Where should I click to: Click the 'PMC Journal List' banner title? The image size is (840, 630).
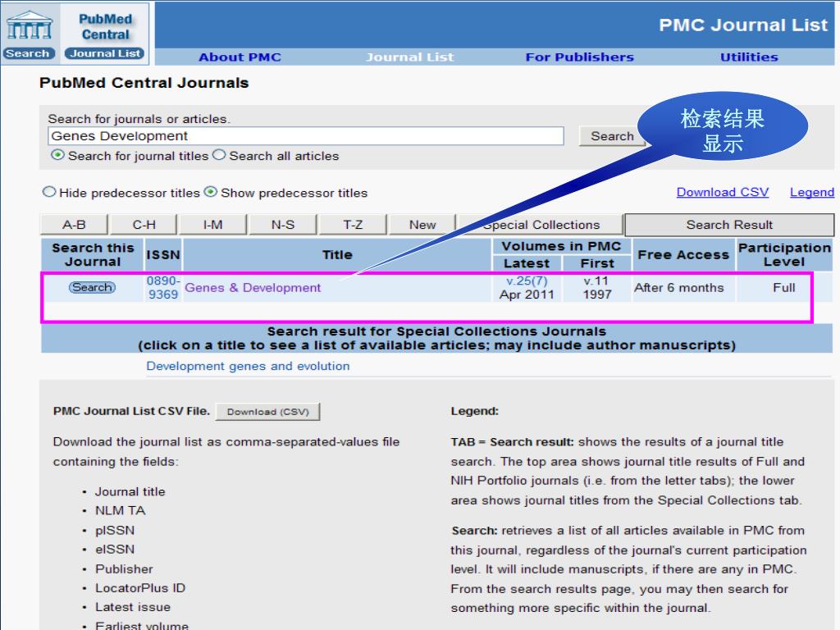pos(743,25)
